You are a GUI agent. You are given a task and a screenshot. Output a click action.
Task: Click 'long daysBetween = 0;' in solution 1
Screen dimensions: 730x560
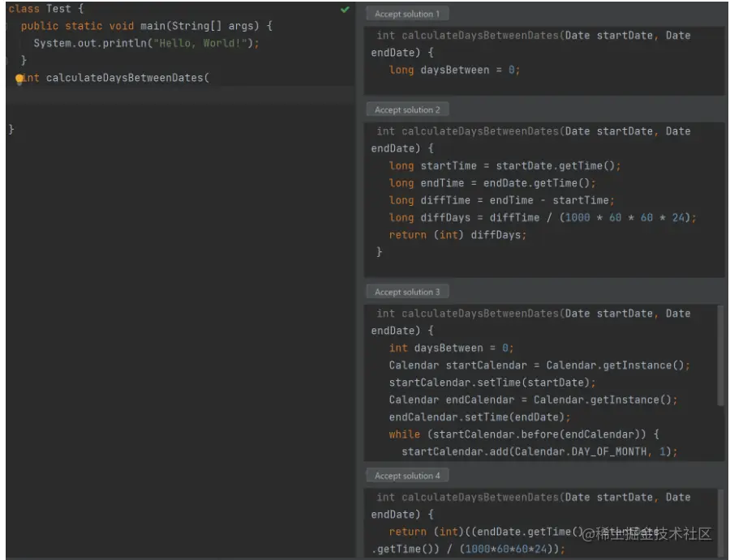[x=454, y=71]
